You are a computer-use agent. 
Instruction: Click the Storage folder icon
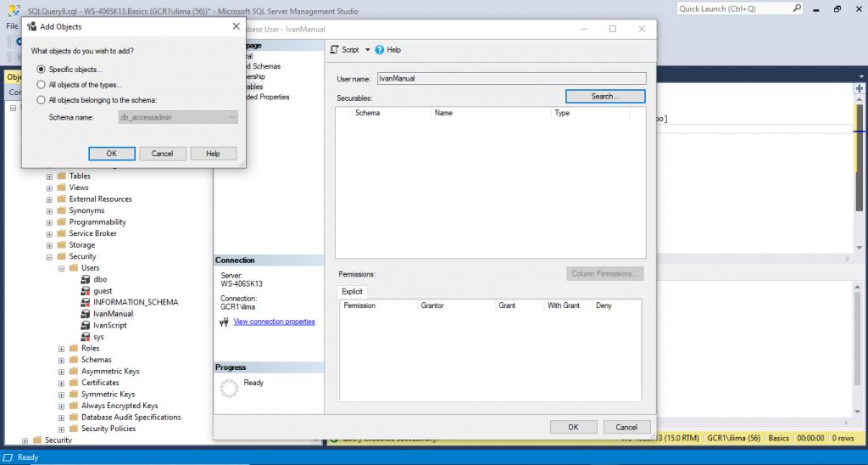pos(61,245)
